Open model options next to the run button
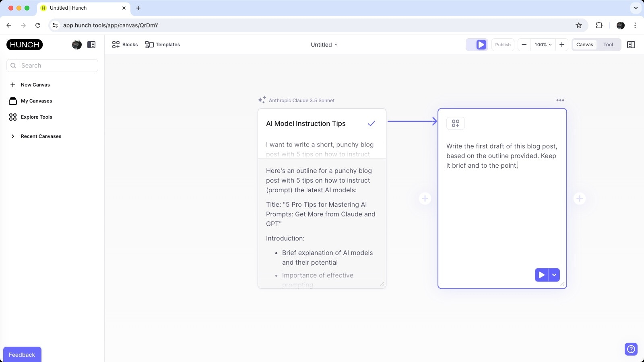This screenshot has width=644, height=362. 554,275
